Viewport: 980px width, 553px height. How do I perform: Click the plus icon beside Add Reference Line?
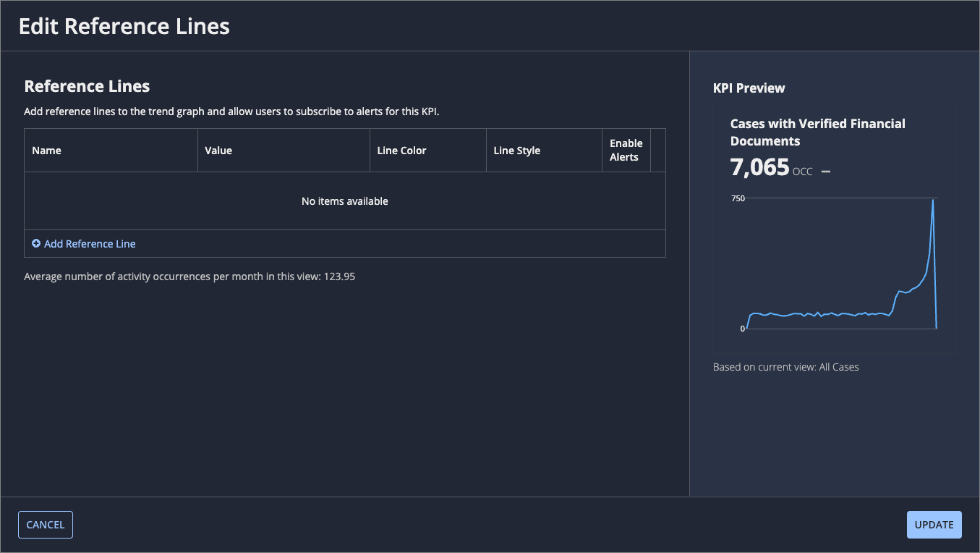[36, 244]
